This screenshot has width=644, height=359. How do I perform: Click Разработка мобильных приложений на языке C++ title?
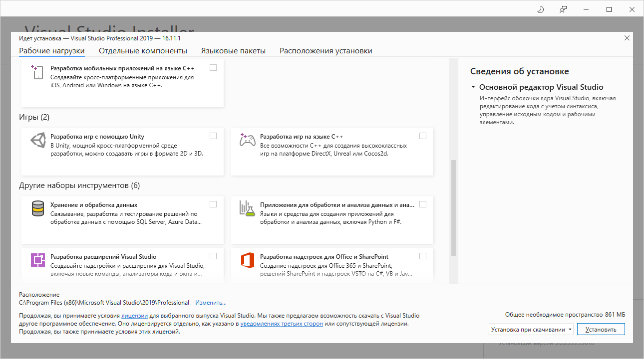point(122,68)
